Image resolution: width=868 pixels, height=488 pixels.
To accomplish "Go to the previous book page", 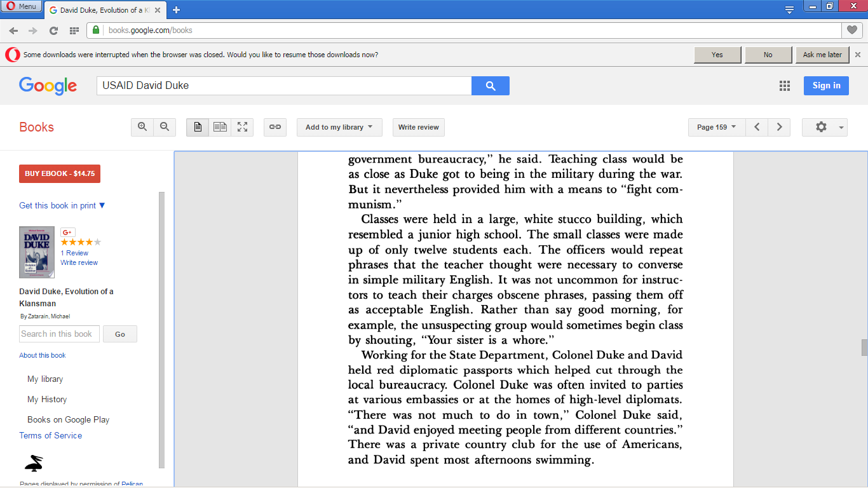I will coord(757,127).
